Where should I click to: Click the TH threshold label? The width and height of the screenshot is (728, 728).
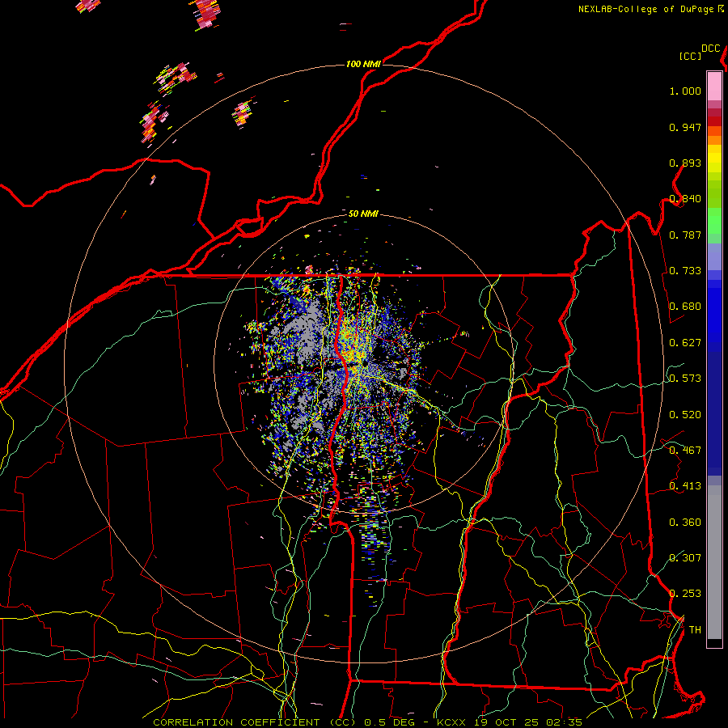[695, 630]
